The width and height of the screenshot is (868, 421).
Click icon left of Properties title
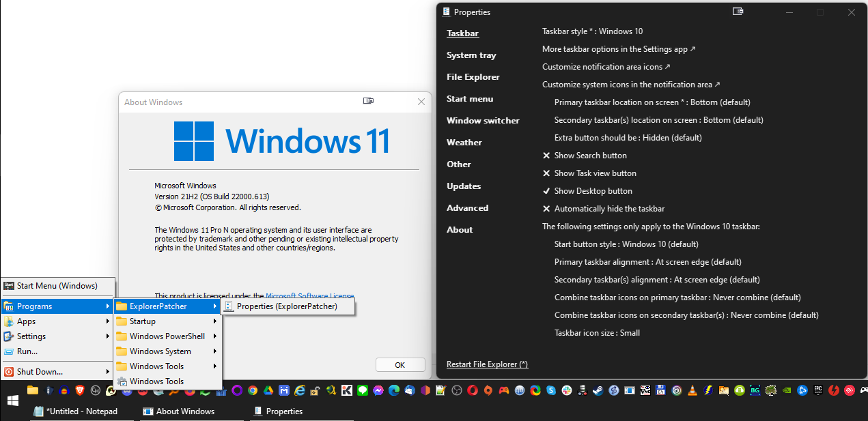pos(446,12)
